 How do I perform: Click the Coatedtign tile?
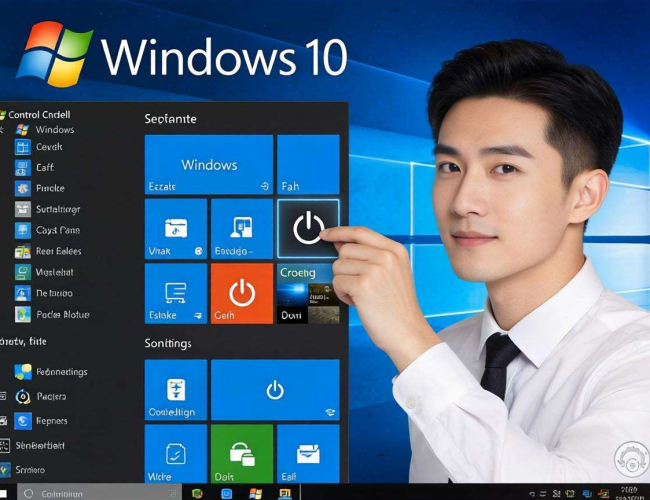(x=176, y=390)
